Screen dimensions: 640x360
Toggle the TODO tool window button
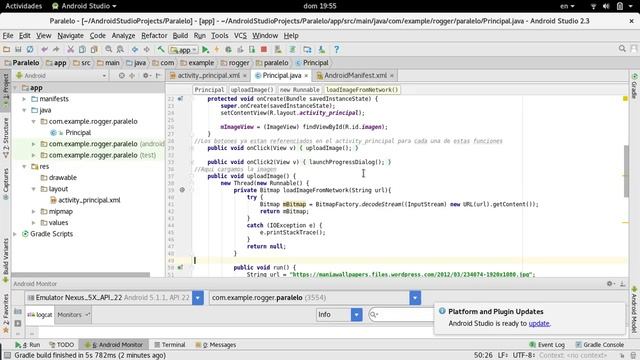point(62,345)
